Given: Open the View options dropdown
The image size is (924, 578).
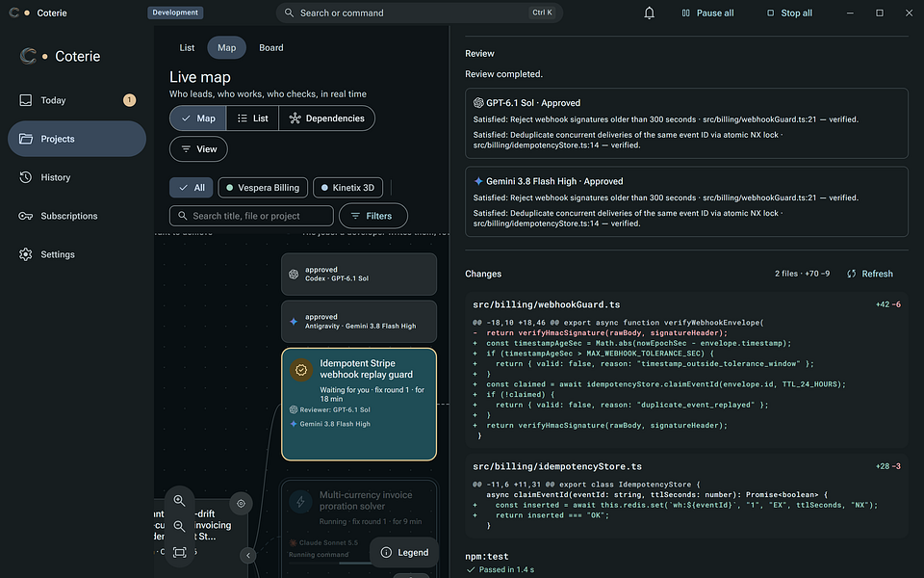Looking at the screenshot, I should [x=198, y=149].
